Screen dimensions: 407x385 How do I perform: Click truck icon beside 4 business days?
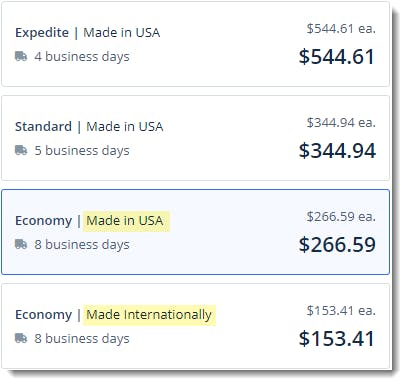coord(21,56)
